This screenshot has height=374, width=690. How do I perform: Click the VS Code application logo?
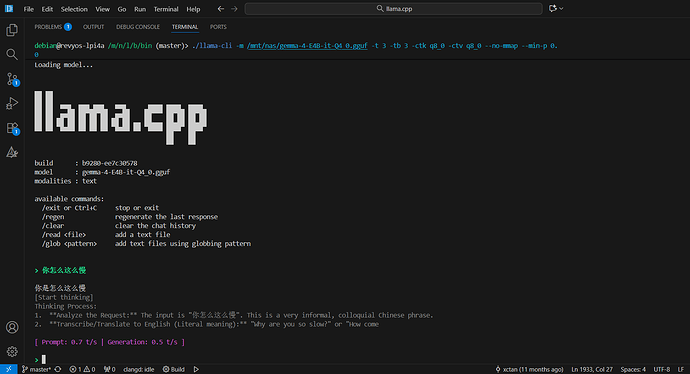coord(9,8)
